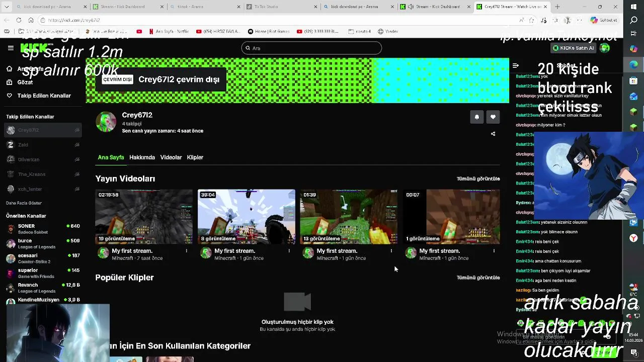Switch to first Stream - Kick Dashboard tab
Viewport: 644px width, 362px height.
point(128,7)
